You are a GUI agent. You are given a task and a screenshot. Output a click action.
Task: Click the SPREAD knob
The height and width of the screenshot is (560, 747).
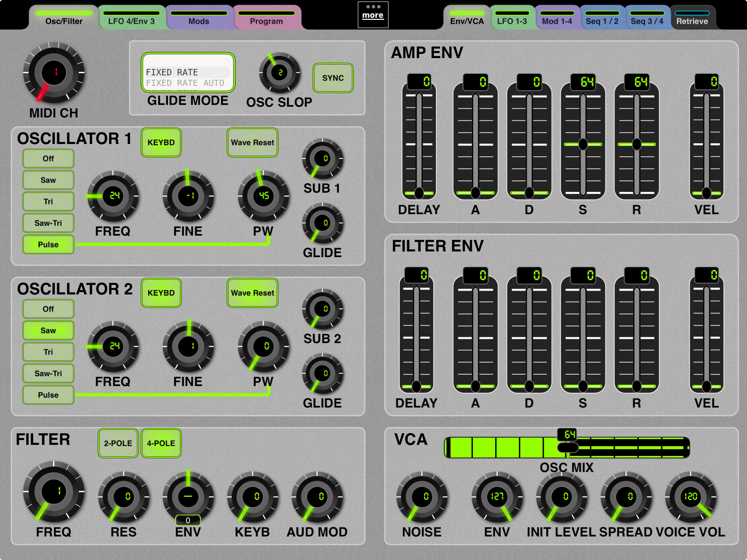point(626,497)
